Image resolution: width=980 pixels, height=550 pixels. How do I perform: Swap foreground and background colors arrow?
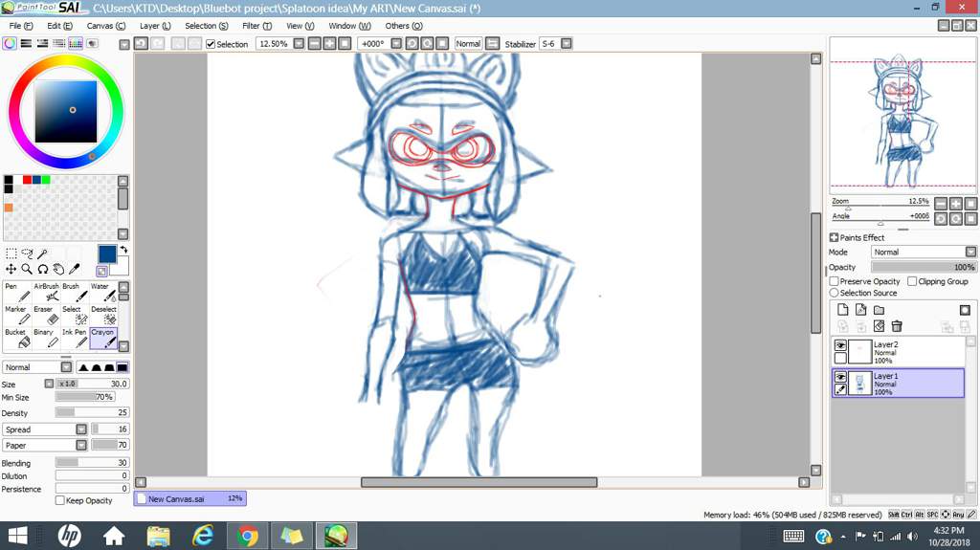pyautogui.click(x=123, y=250)
